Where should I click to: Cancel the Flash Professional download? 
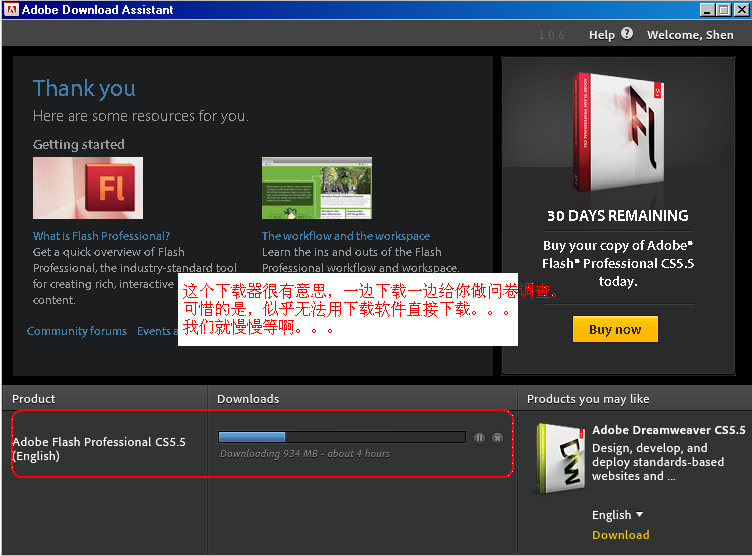[x=498, y=438]
